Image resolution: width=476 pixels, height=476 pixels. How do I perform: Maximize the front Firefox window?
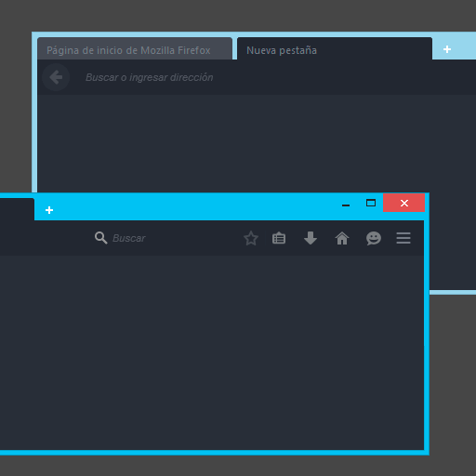click(371, 203)
